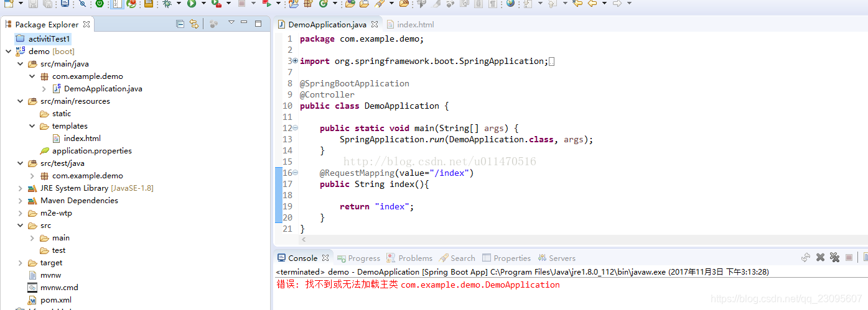This screenshot has height=310, width=868.
Task: Collapse the templates folder
Action: [32, 126]
